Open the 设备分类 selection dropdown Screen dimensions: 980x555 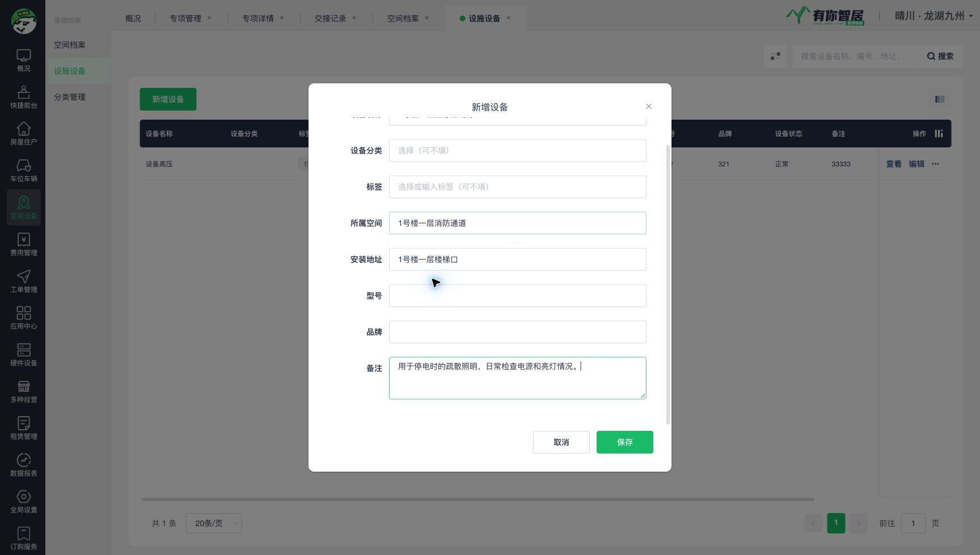[x=517, y=150]
